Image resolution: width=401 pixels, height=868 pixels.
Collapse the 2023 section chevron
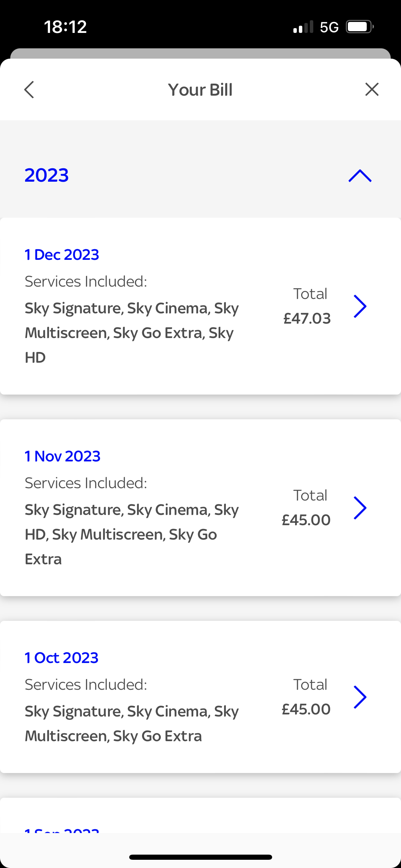(360, 176)
